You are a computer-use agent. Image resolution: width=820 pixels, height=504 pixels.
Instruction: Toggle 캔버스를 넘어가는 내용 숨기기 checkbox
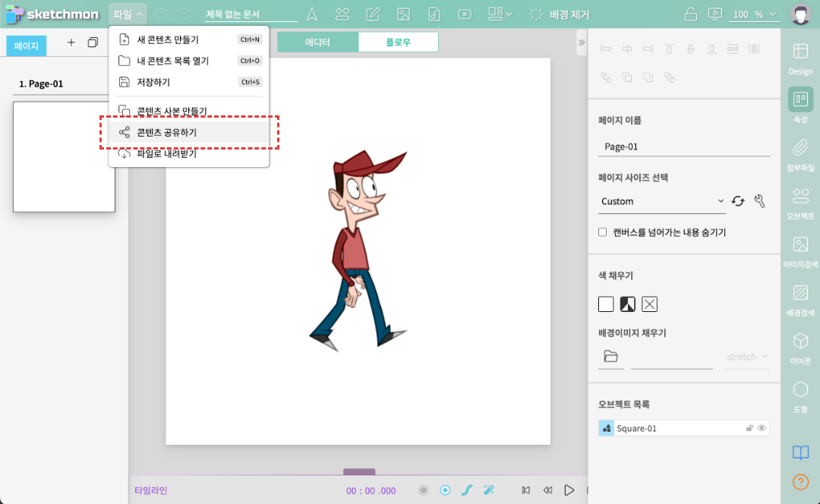pos(602,232)
